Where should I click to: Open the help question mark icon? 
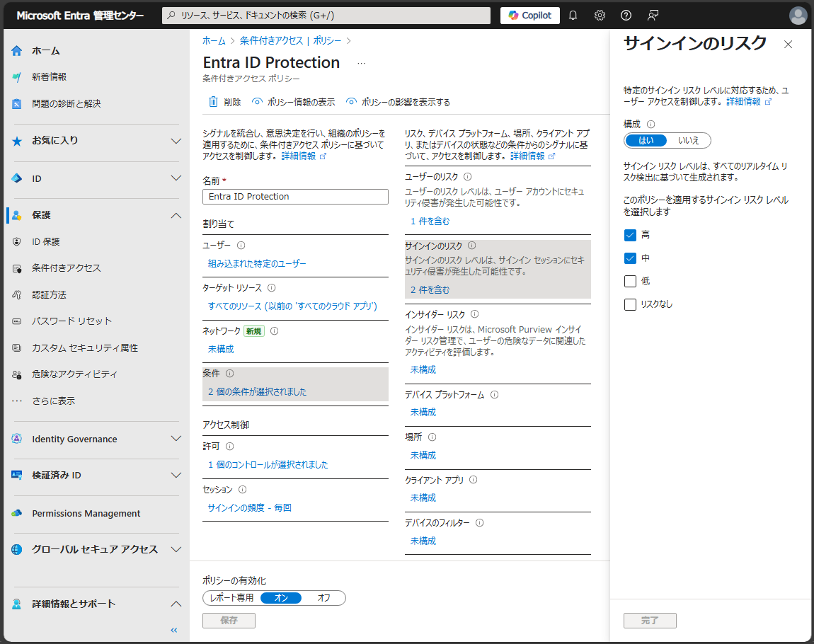tap(626, 16)
